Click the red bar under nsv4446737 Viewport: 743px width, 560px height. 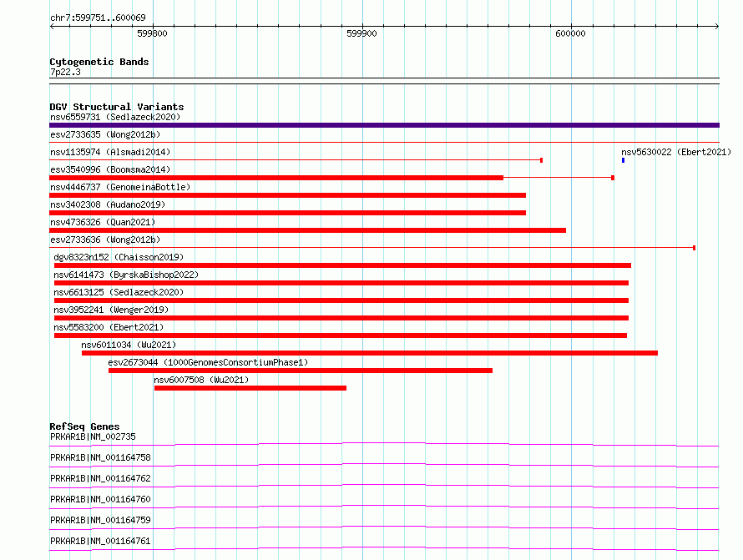click(x=288, y=195)
